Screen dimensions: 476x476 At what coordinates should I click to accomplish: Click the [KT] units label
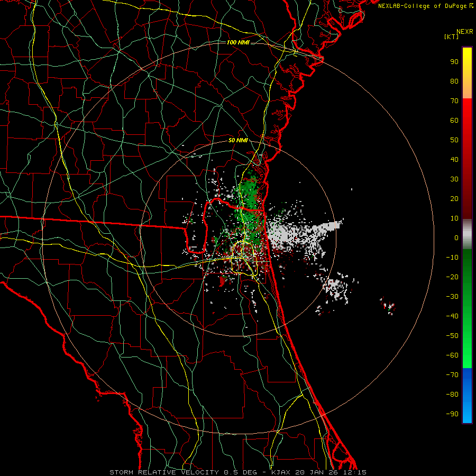coord(451,36)
